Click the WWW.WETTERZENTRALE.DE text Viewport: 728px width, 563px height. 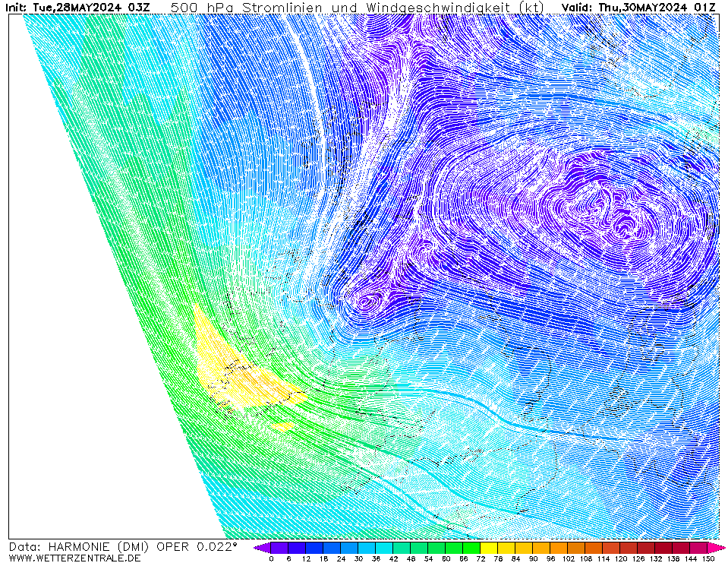pyautogui.click(x=74, y=558)
